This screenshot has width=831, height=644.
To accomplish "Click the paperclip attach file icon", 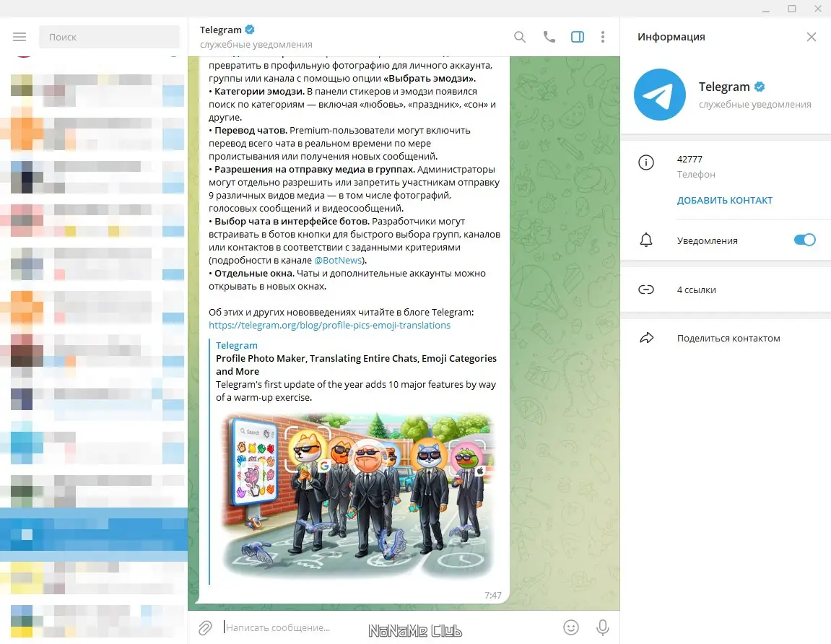I will click(x=205, y=627).
